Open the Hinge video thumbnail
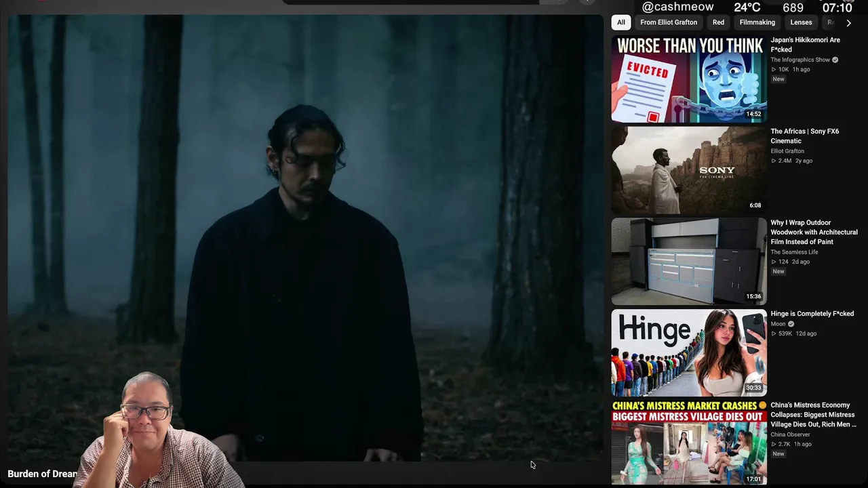 click(x=689, y=352)
